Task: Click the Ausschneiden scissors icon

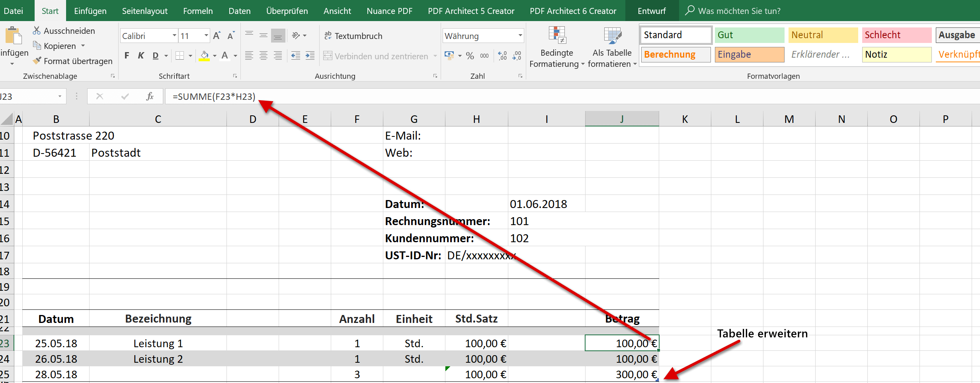Action: (37, 31)
